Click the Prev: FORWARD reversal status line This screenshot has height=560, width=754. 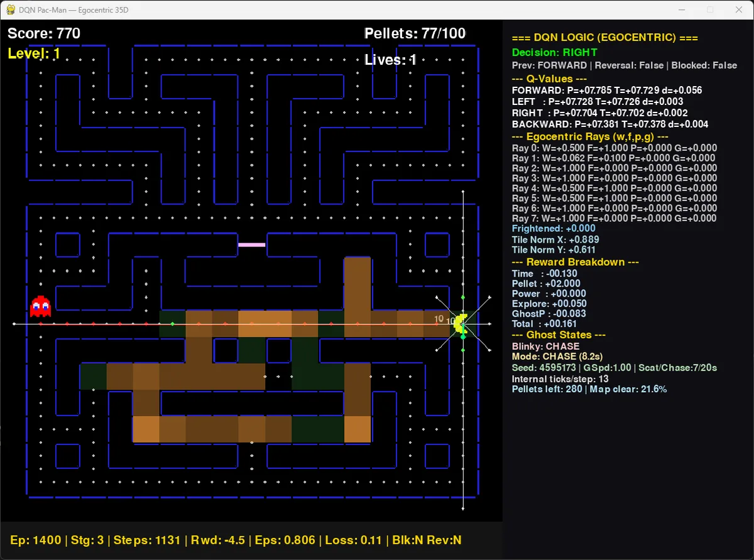coord(625,65)
